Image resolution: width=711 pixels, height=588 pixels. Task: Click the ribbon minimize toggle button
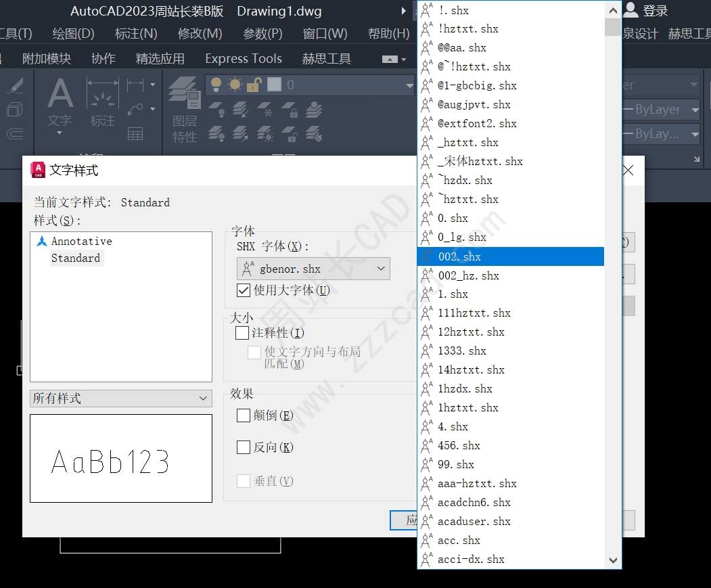[x=390, y=60]
